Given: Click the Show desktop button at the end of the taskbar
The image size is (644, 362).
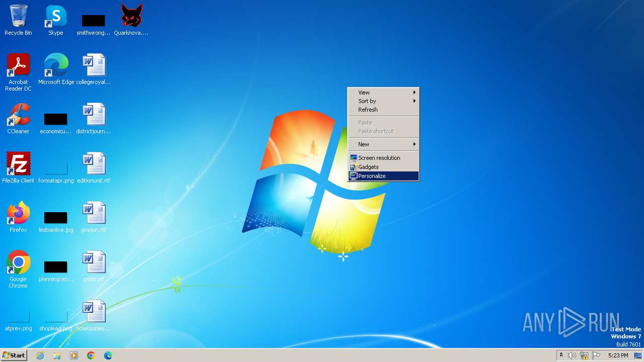Looking at the screenshot, I should [638, 355].
